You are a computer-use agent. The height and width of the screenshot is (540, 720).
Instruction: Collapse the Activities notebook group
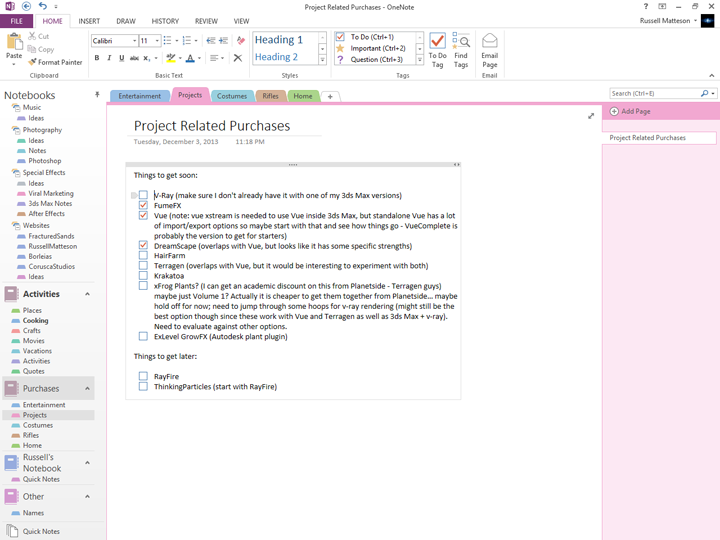pos(87,294)
